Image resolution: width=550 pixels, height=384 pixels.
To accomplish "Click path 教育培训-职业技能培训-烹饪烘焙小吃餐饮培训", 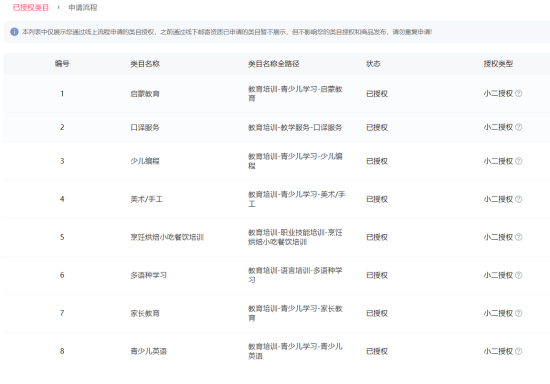I will [295, 237].
